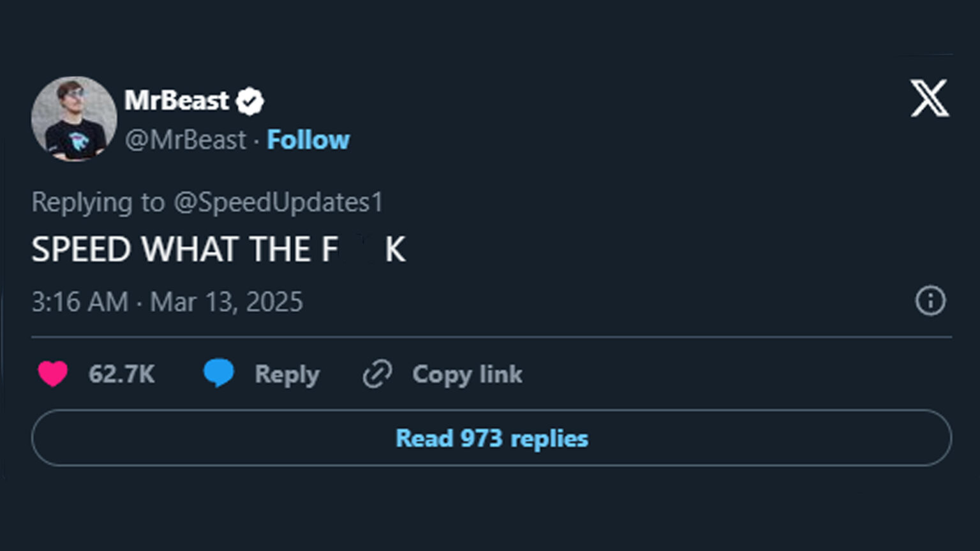Click the Reply label
The image size is (980, 551).
point(286,374)
